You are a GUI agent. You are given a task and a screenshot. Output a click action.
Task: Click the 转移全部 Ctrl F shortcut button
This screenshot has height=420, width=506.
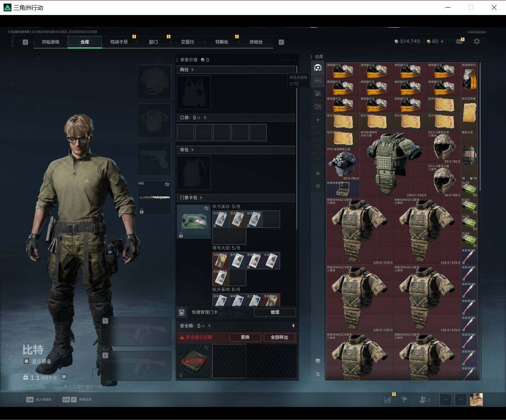[x=77, y=399]
